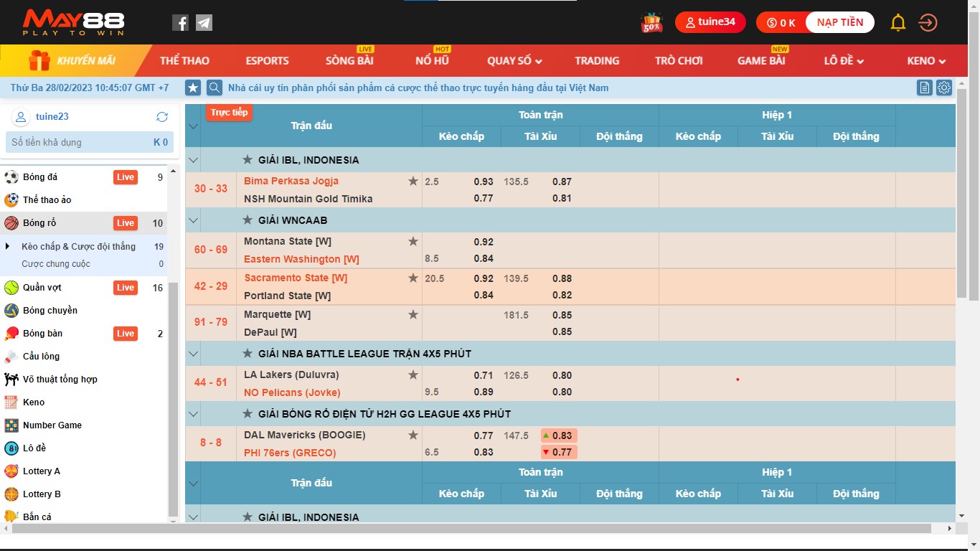
Task: Favorite the Marquette [W] match star
Action: pyautogui.click(x=413, y=314)
